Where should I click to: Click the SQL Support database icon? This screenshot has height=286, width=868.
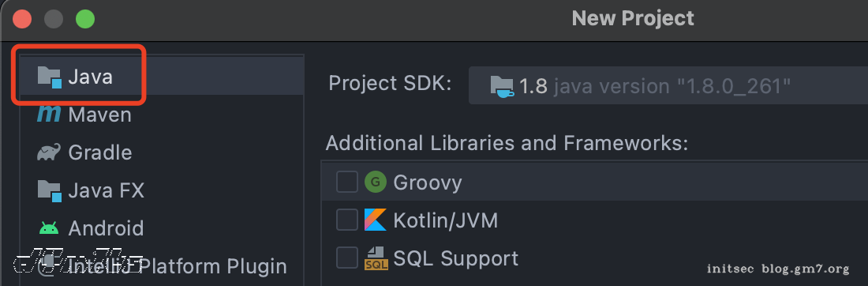pos(376,258)
